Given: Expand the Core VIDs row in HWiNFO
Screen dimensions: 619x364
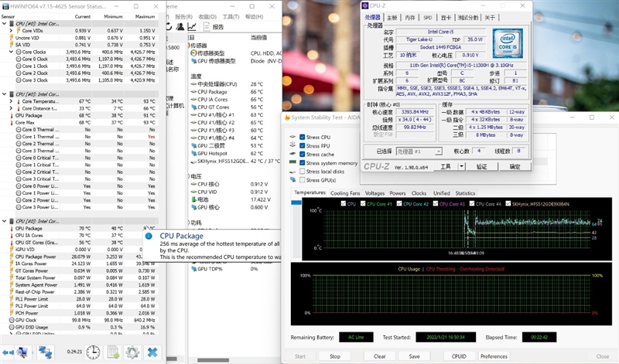Looking at the screenshot, I should point(11,30).
